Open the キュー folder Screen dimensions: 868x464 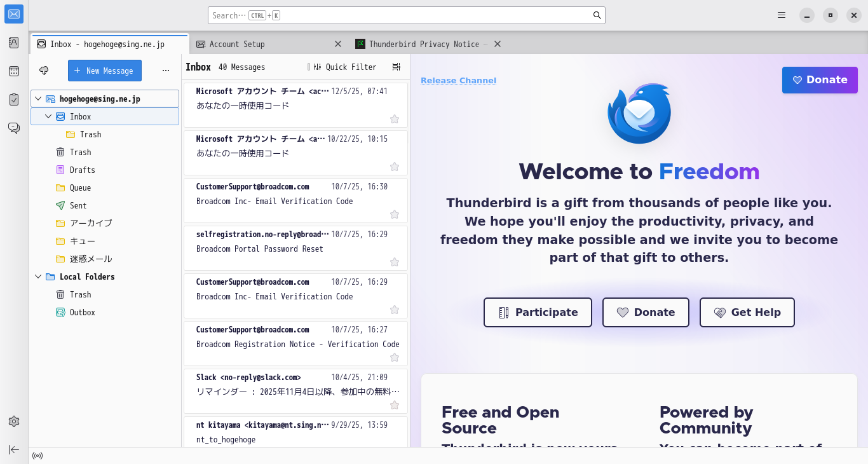tap(105, 242)
